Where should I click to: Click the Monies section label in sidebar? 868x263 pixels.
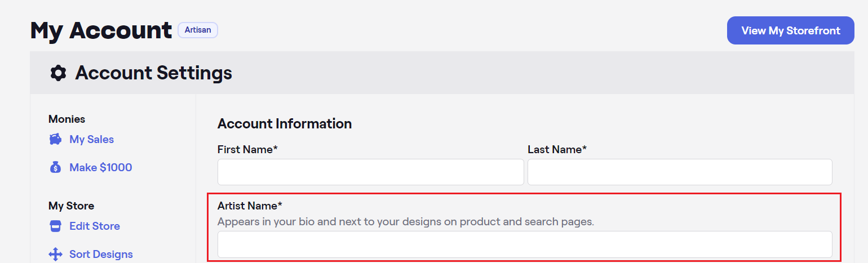pos(67,119)
